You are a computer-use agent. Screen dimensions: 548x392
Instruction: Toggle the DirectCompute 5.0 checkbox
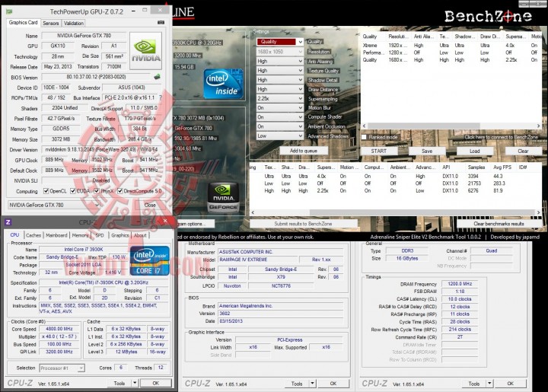120,191
